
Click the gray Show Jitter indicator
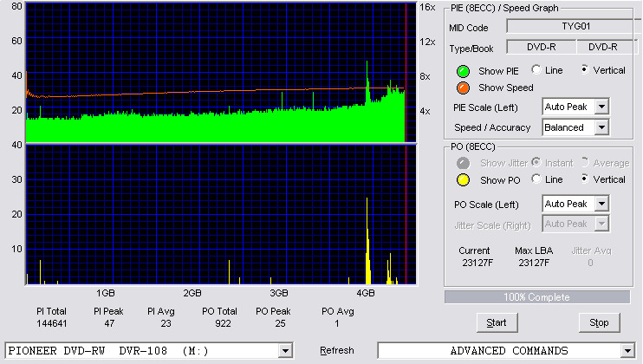click(463, 163)
